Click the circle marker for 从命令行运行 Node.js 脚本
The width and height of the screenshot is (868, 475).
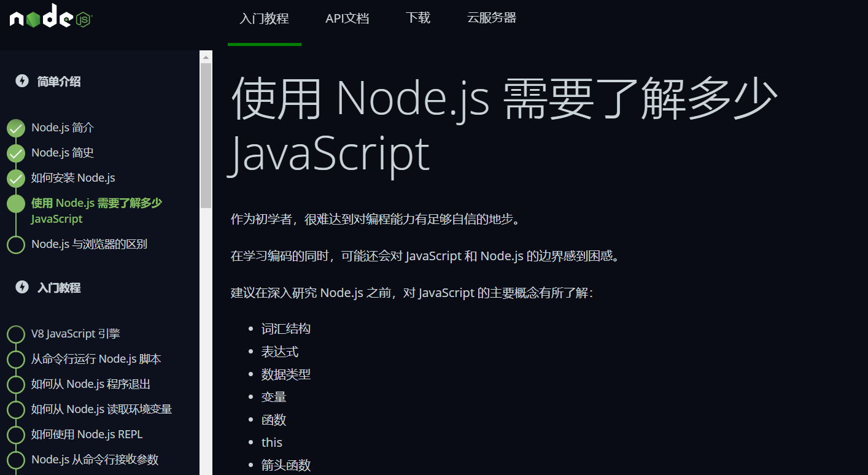(16, 360)
